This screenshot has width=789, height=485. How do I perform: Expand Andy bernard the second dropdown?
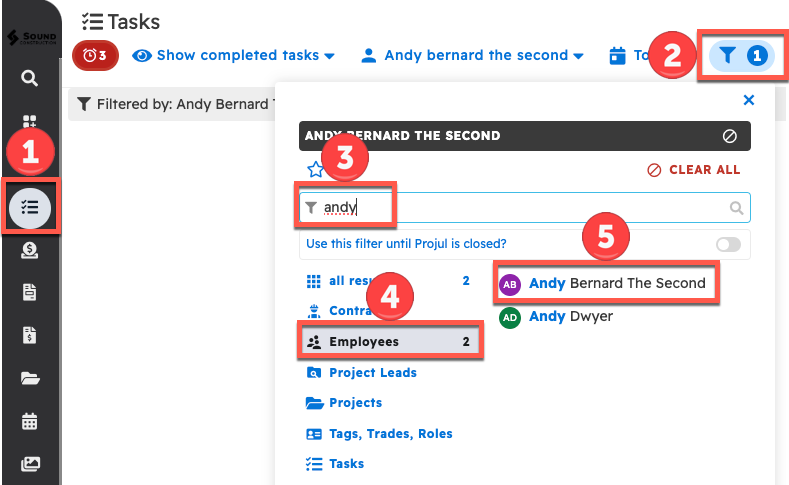[x=472, y=56]
